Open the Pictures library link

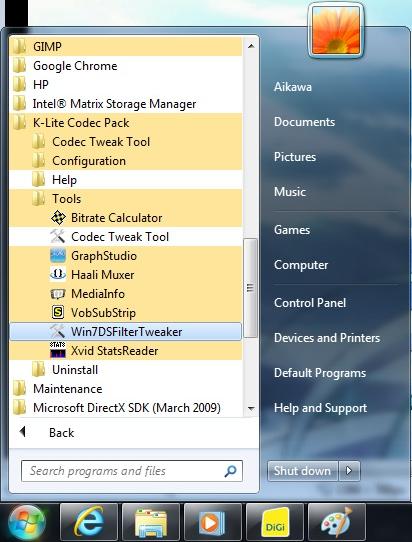(295, 157)
